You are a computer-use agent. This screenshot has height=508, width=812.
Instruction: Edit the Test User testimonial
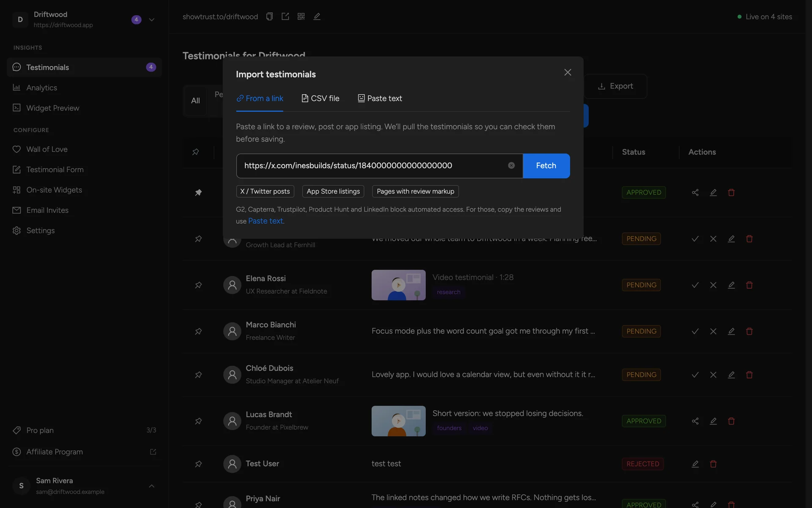click(695, 464)
